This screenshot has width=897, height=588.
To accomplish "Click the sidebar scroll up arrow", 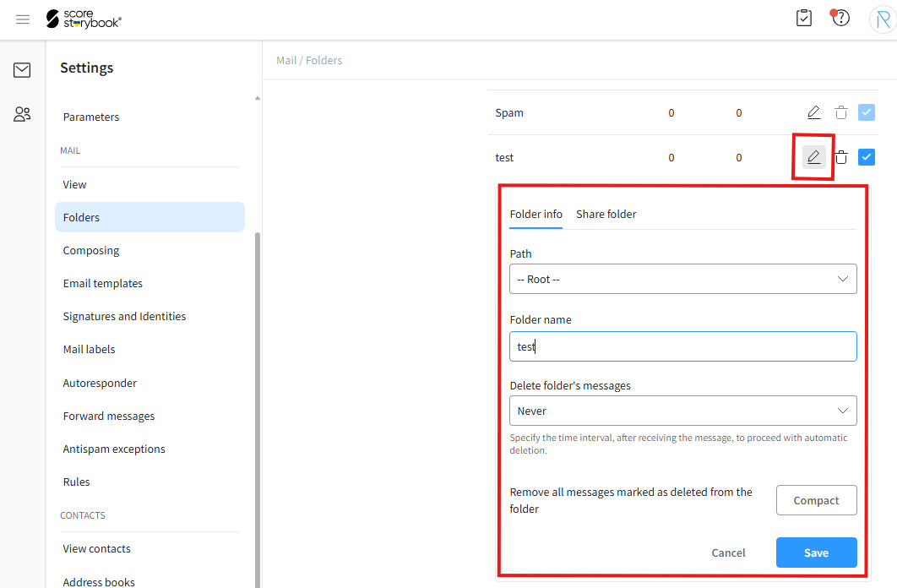I will point(258,98).
